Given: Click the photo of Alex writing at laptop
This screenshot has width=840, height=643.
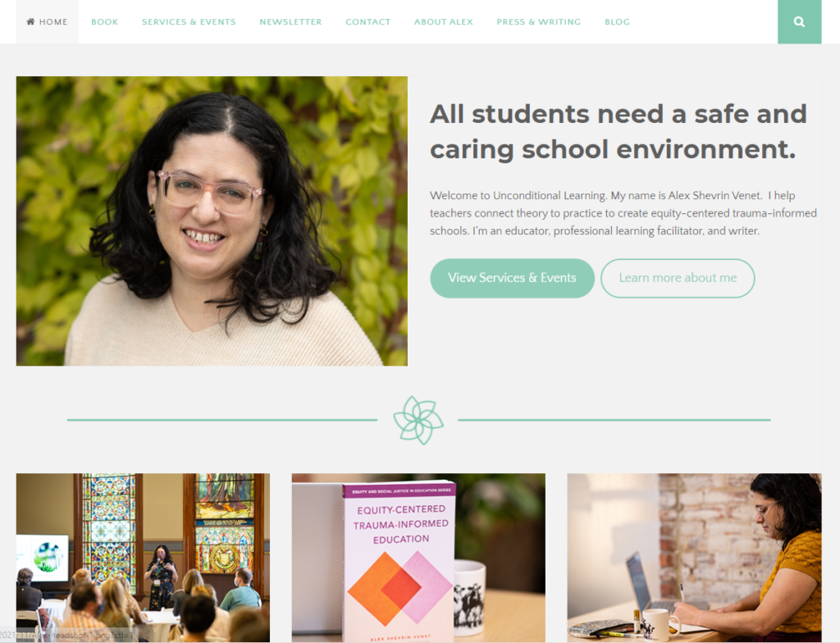Looking at the screenshot, I should point(694,557).
